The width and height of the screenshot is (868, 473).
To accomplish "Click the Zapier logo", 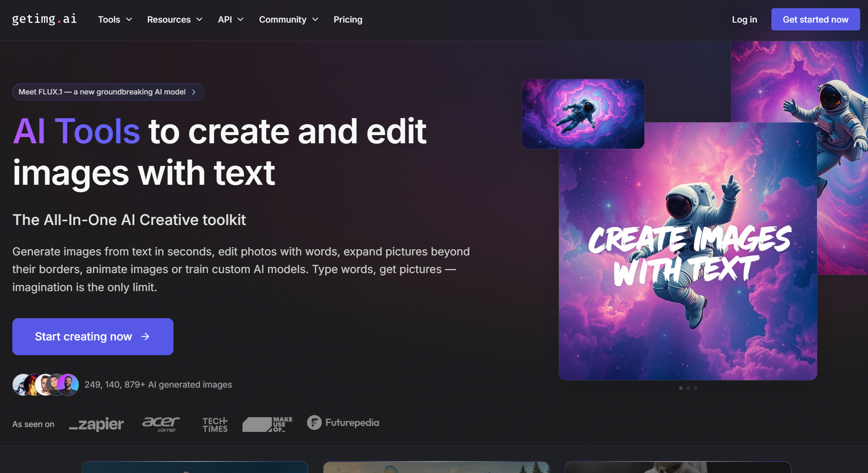I will click(x=96, y=424).
